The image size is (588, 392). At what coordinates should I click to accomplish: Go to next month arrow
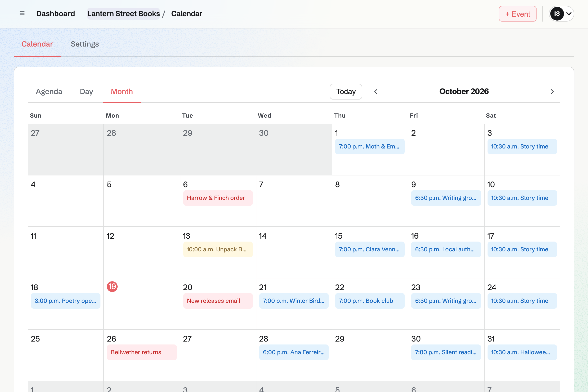[552, 92]
